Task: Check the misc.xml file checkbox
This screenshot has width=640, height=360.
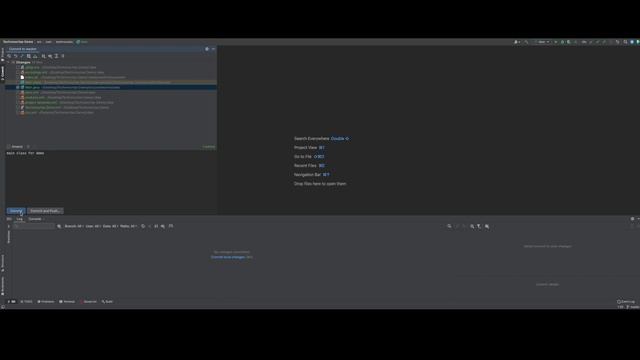Action: tap(18, 93)
